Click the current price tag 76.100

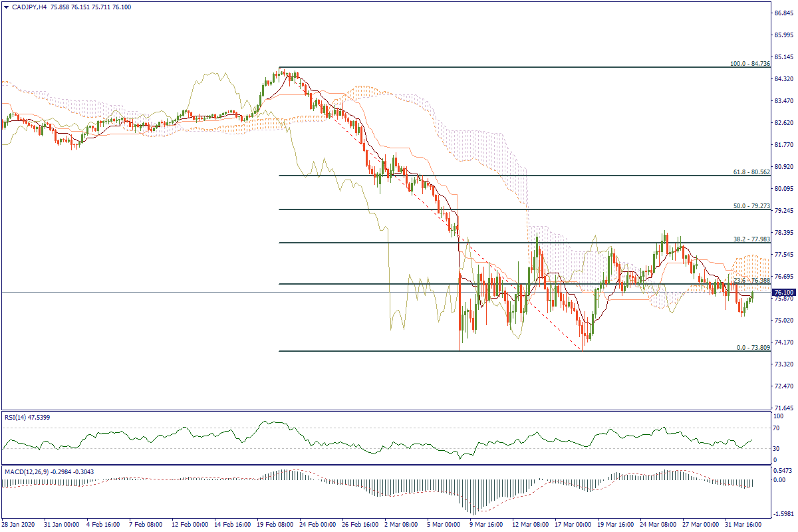coord(784,293)
